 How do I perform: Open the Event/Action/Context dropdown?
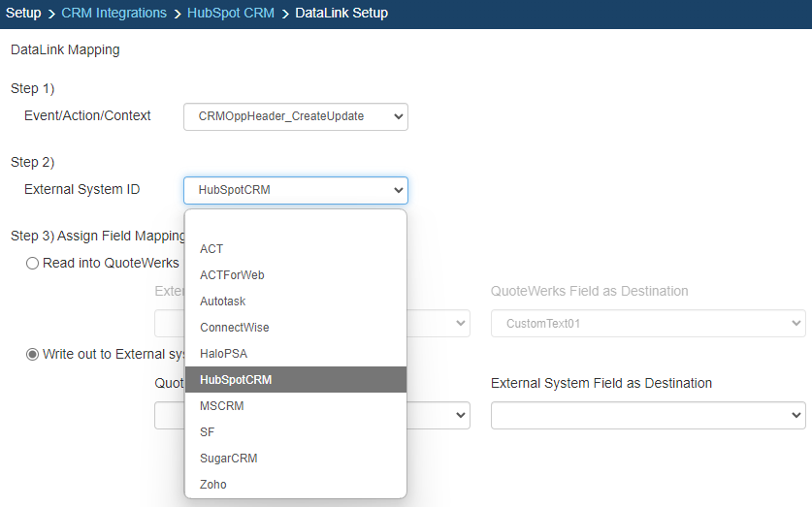click(x=295, y=116)
